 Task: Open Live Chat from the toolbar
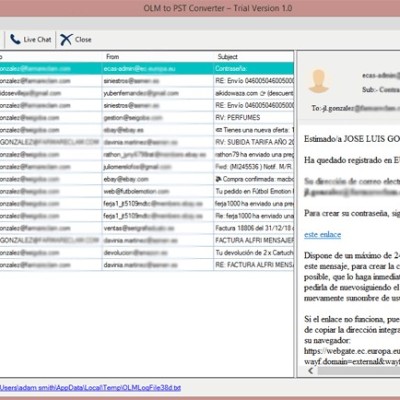tap(30, 39)
